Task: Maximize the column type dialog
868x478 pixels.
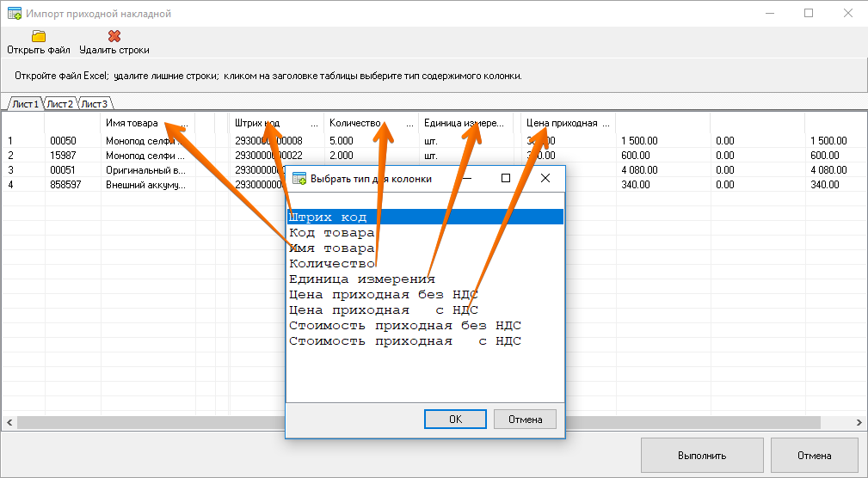Action: (506, 178)
